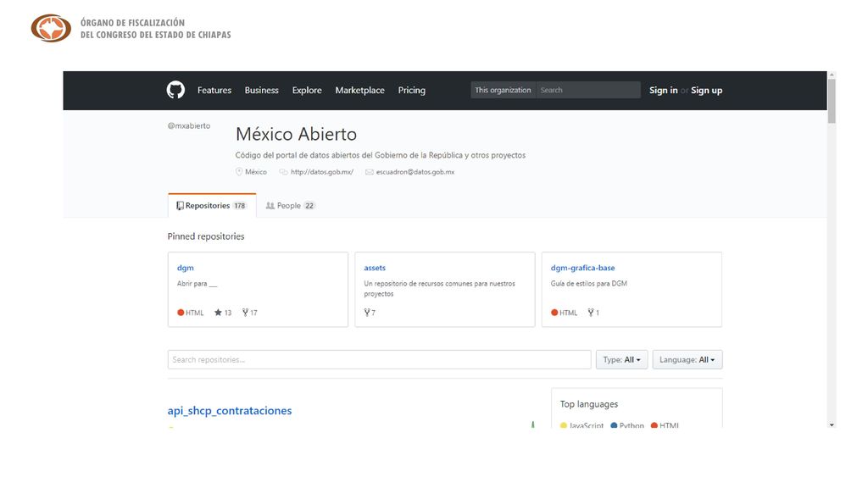The image size is (868, 488).
Task: Click the fork icon with 1 on dgm-grafica-base
Action: 591,312
